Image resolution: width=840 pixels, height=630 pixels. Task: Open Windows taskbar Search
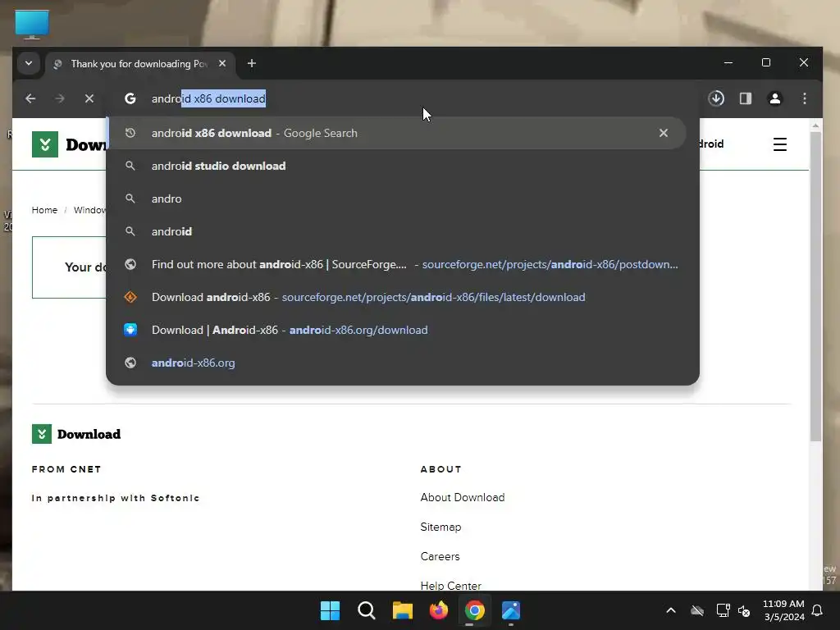[367, 610]
